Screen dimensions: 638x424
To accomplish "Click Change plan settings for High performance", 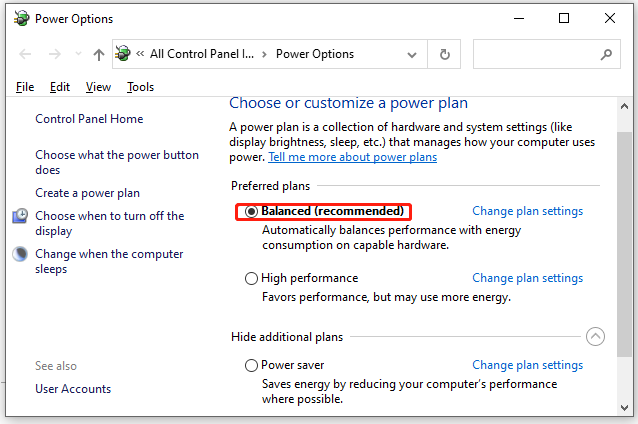I will [527, 278].
